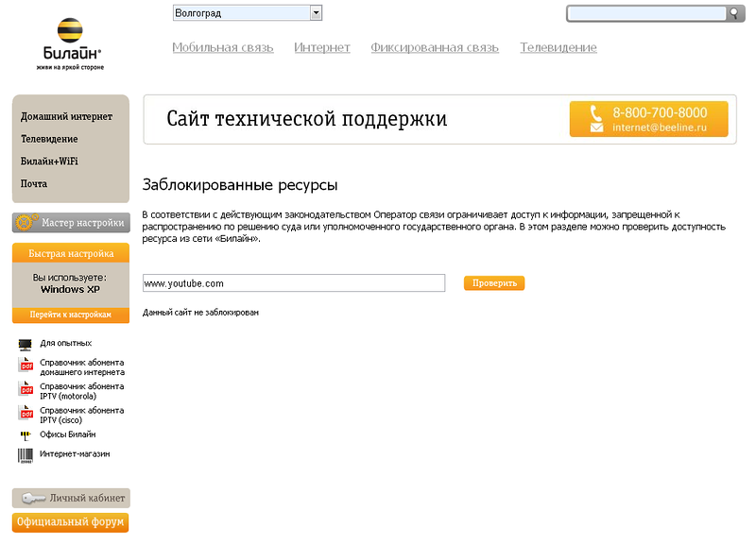This screenshot has width=756, height=545.
Task: Open Фиксированная связь menu item
Action: 435,47
